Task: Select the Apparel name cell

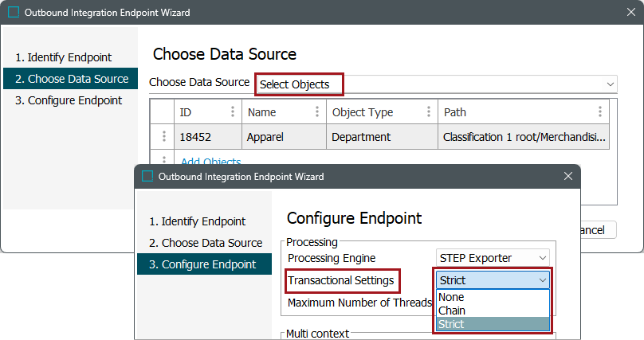Action: [x=283, y=137]
